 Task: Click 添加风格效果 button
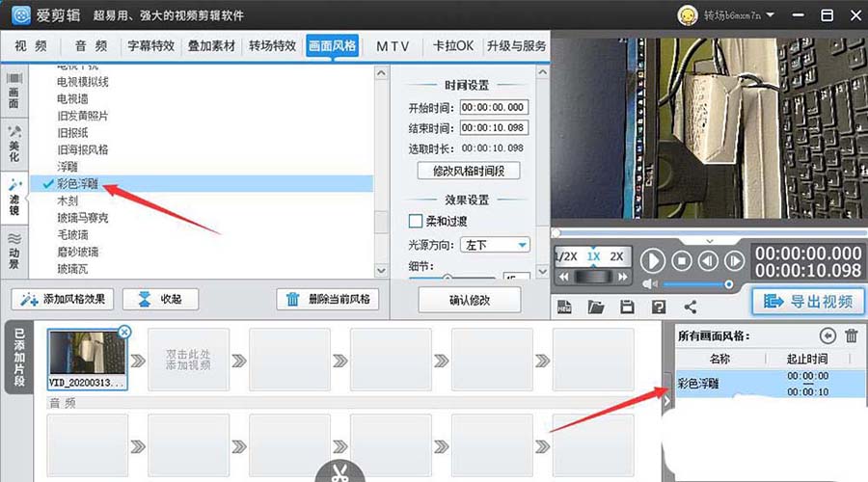click(x=63, y=300)
